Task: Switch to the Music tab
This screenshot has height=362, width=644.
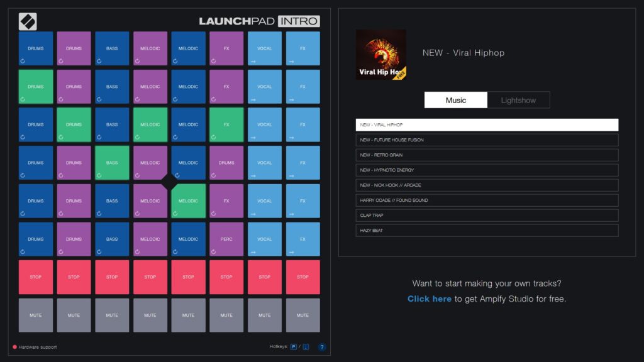Action: click(x=456, y=100)
